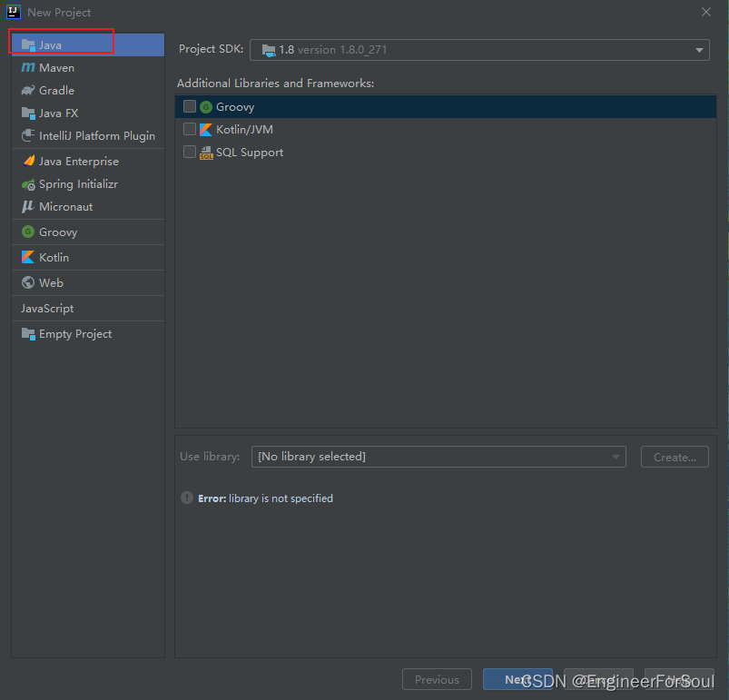
Task: Click the 'SQL Support' framework text
Action: pos(250,153)
